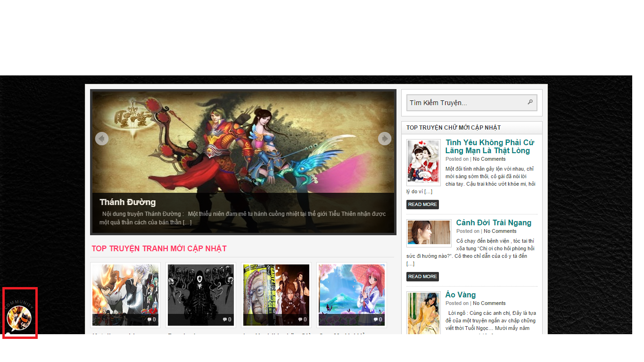Open the comic thumbnail with the orange-haired boy
Viewport: 644px width, 362px height.
pyautogui.click(x=125, y=295)
